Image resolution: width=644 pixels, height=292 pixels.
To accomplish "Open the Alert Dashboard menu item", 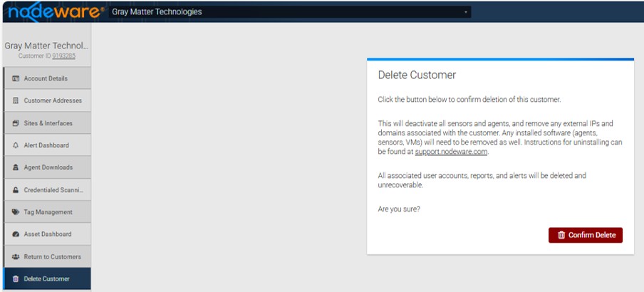I will click(x=47, y=145).
